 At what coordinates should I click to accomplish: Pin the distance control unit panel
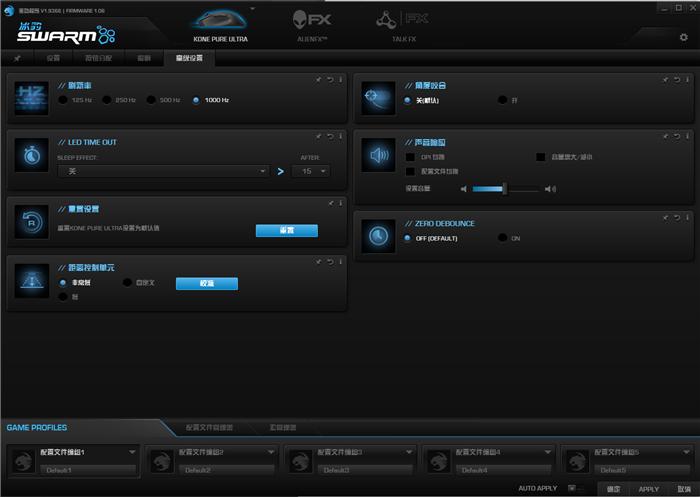point(318,262)
